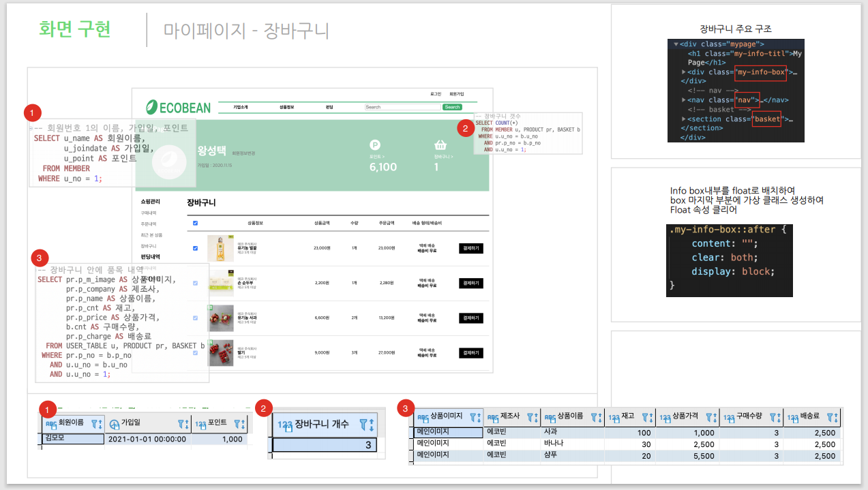Click the calendar icon on the 가입일 column
868x490 pixels.
(x=114, y=423)
